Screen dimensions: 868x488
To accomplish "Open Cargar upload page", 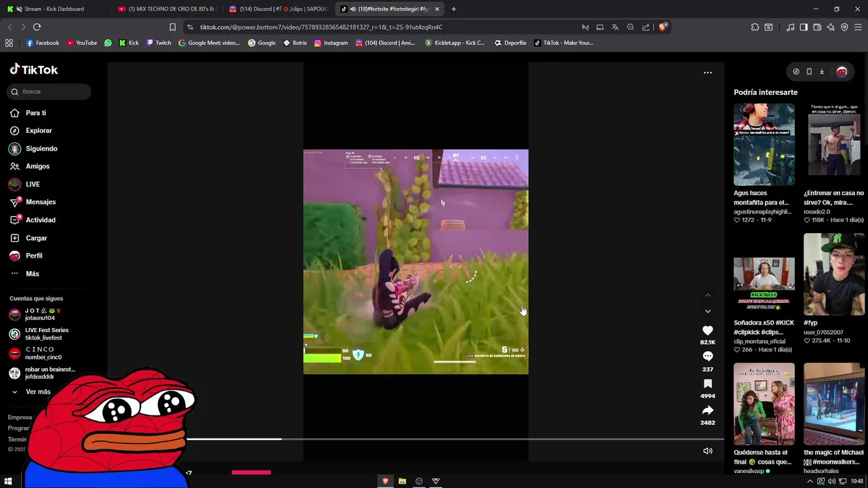I will pyautogui.click(x=28, y=238).
